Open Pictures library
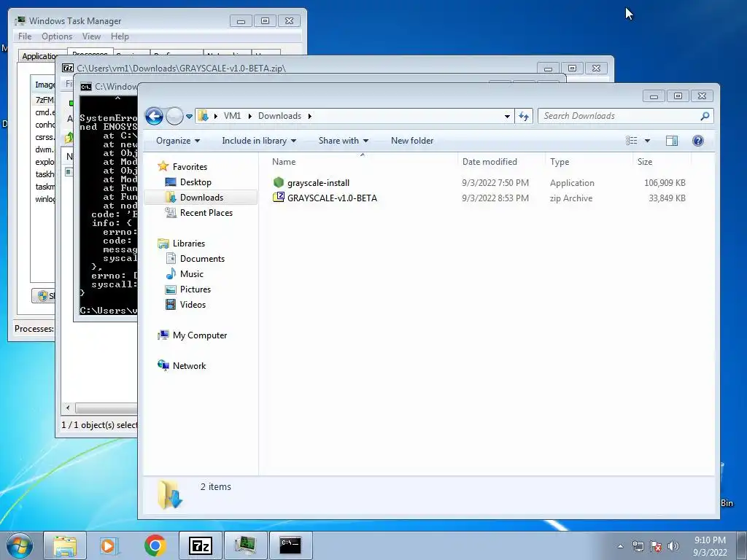Screen dimensions: 747x560 click(x=196, y=289)
